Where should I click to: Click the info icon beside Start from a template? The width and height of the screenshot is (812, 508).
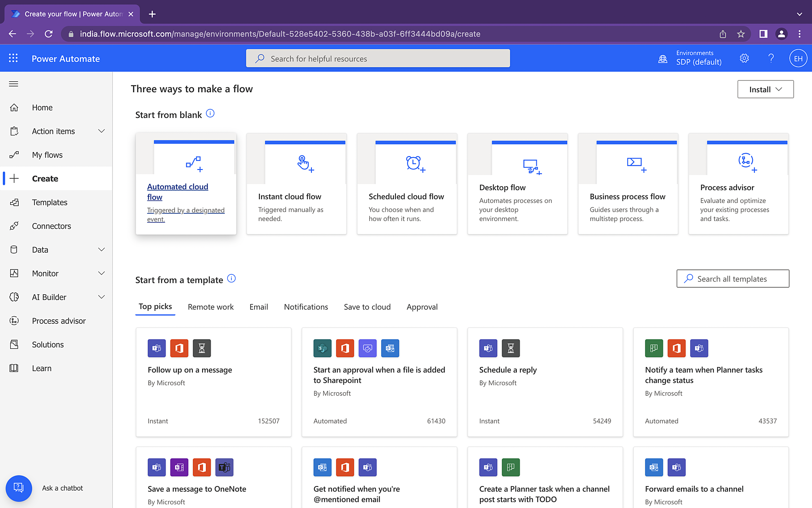pyautogui.click(x=231, y=278)
